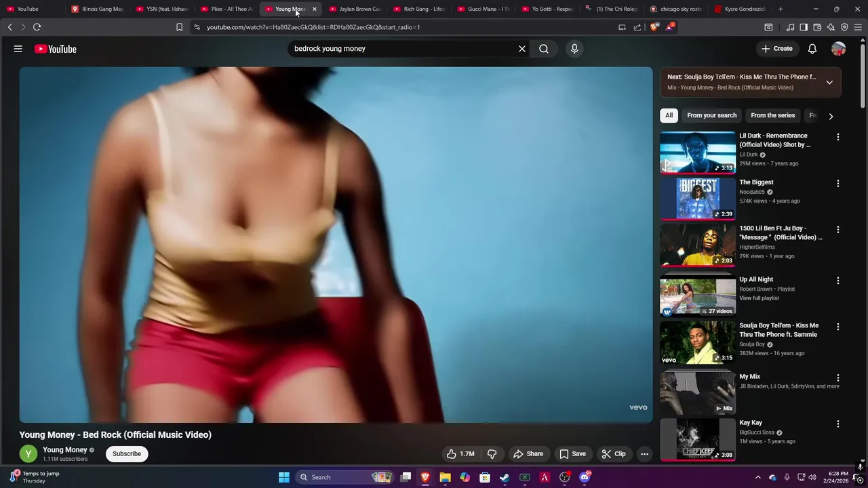This screenshot has height=488, width=868.
Task: Start voice search with microphone icon
Action: point(574,49)
